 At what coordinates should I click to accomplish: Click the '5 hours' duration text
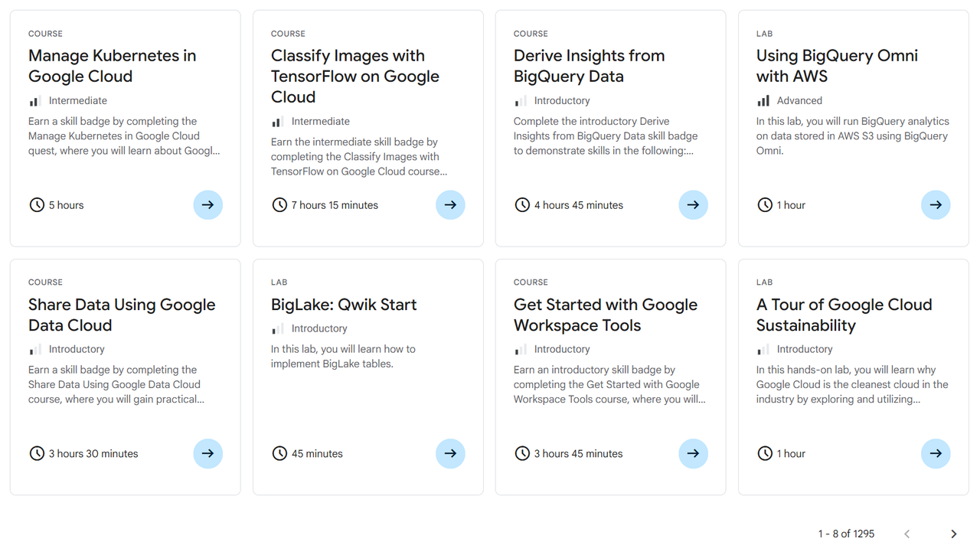coord(67,205)
